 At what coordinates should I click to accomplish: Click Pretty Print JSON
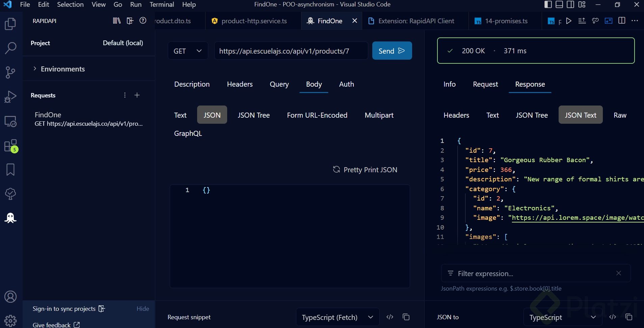[x=365, y=170]
